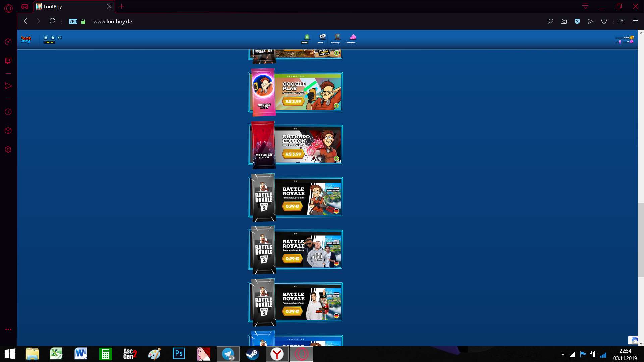The height and width of the screenshot is (362, 644).
Task: Open History clock icon in sidebar
Action: coord(8,112)
